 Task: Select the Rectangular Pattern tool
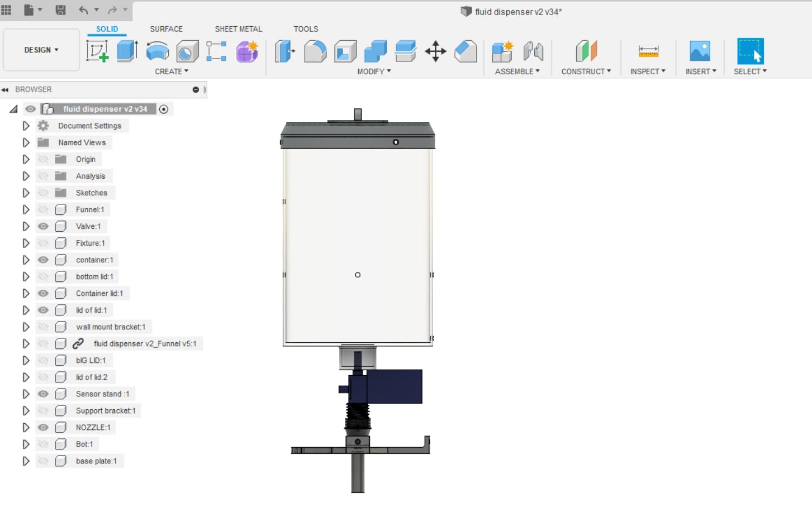coord(216,51)
